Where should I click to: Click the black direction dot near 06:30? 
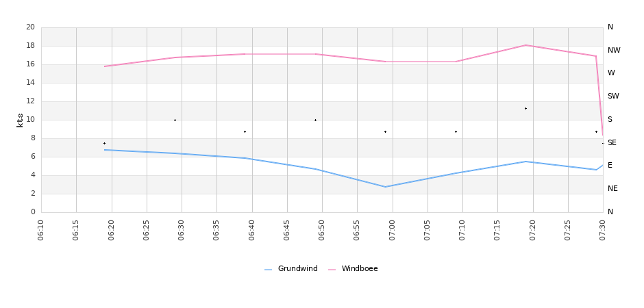[x=175, y=120]
